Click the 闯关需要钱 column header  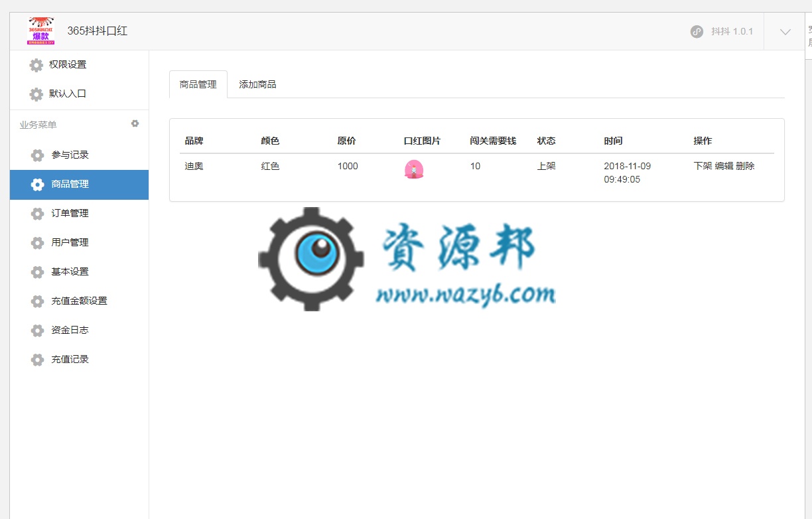pos(493,141)
